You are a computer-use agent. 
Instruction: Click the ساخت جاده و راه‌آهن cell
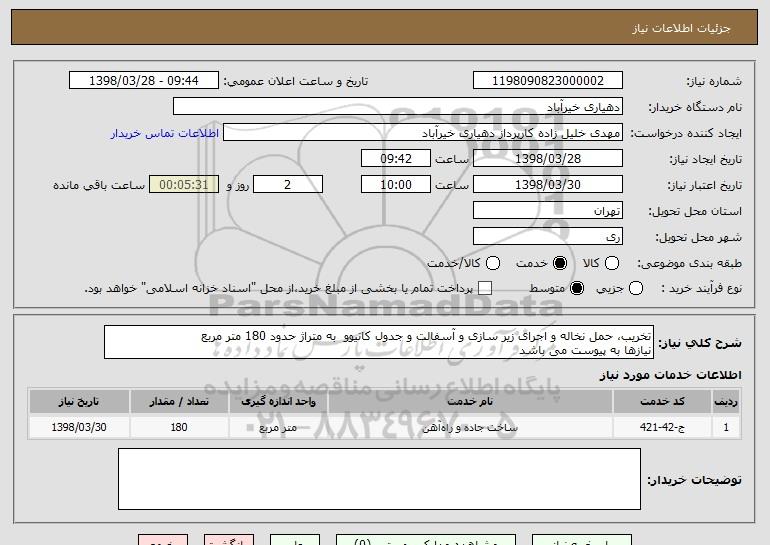tap(470, 427)
